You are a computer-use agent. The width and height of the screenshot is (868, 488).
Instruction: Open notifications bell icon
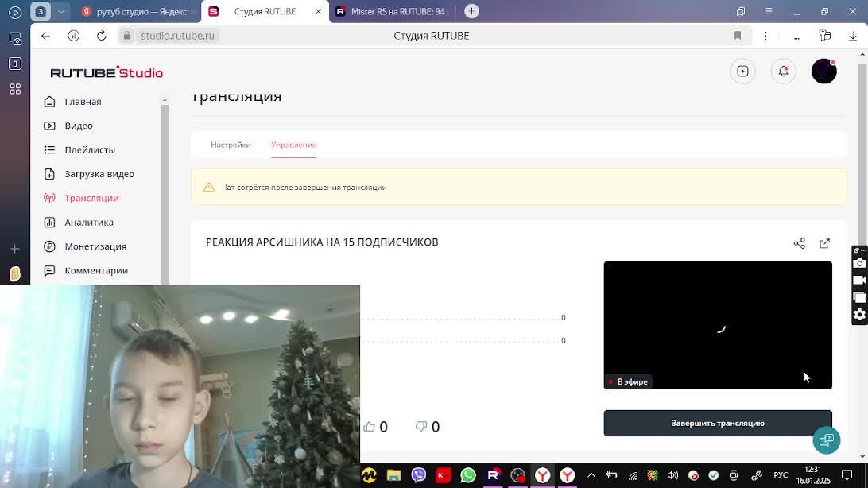click(783, 72)
